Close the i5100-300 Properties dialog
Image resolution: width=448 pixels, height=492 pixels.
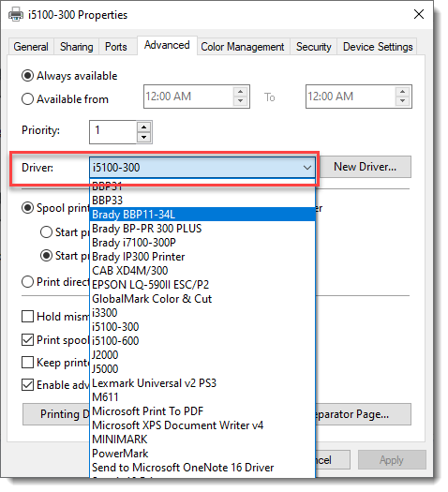[419, 14]
